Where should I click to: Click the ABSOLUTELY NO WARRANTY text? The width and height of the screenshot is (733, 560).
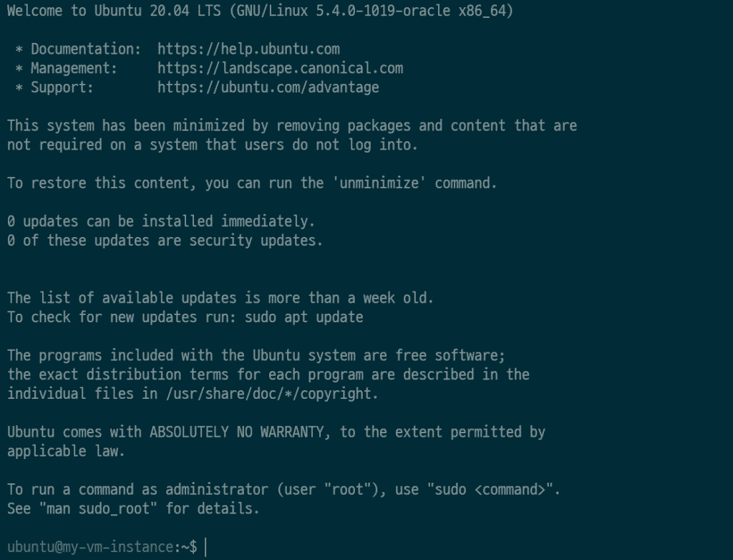tap(236, 433)
